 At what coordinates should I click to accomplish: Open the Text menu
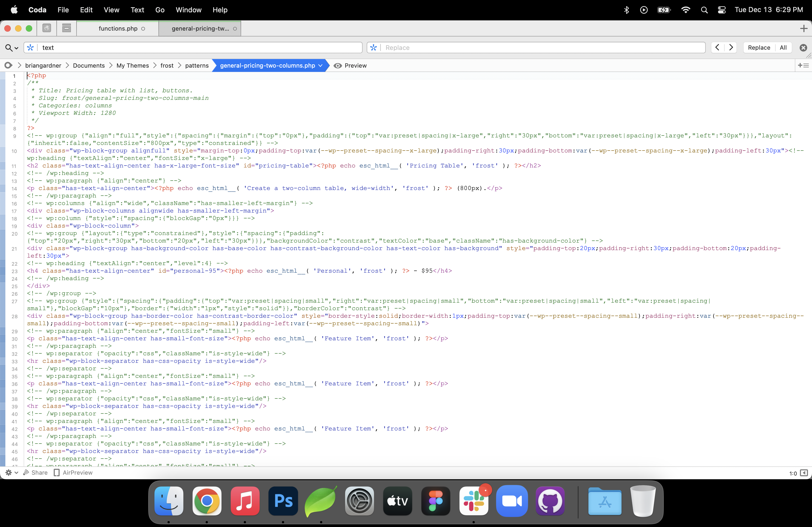(137, 10)
